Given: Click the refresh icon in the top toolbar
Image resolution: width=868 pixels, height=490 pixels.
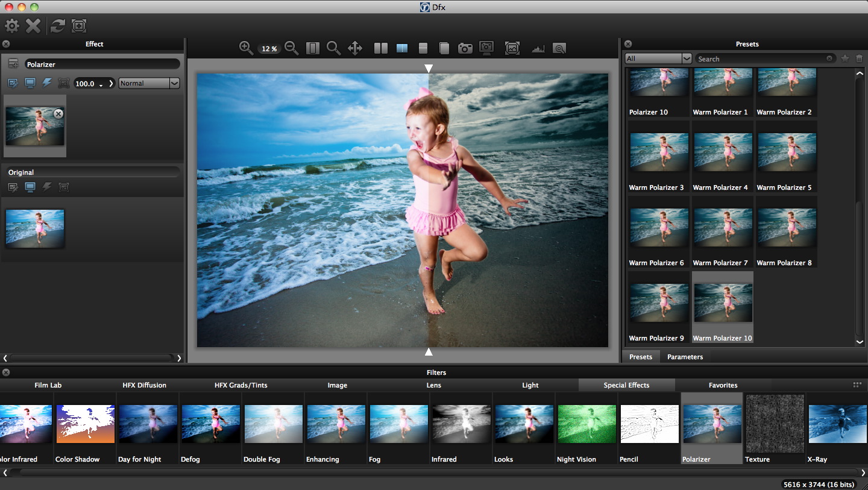Looking at the screenshot, I should (x=57, y=26).
